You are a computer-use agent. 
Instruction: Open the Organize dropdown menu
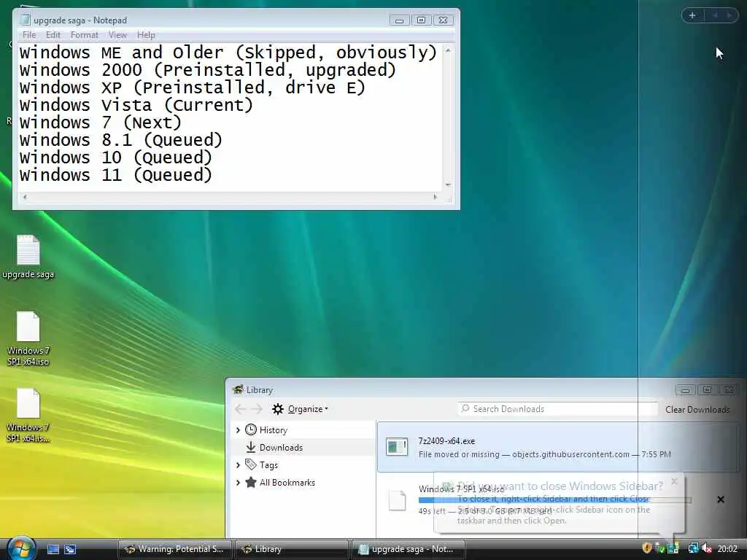click(x=308, y=409)
